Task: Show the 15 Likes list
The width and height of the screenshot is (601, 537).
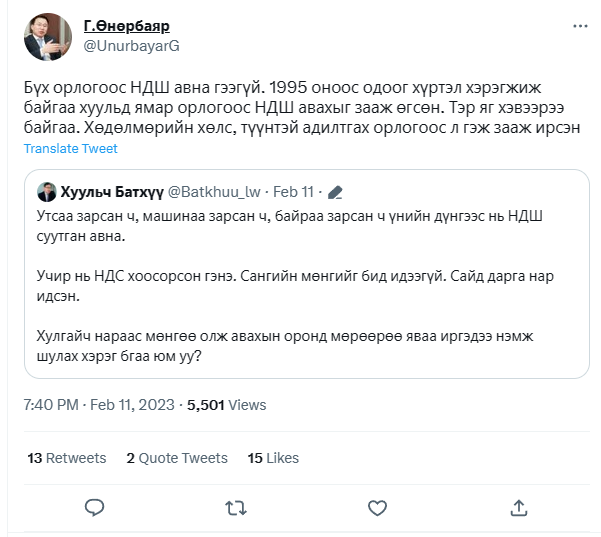Action: [x=273, y=457]
